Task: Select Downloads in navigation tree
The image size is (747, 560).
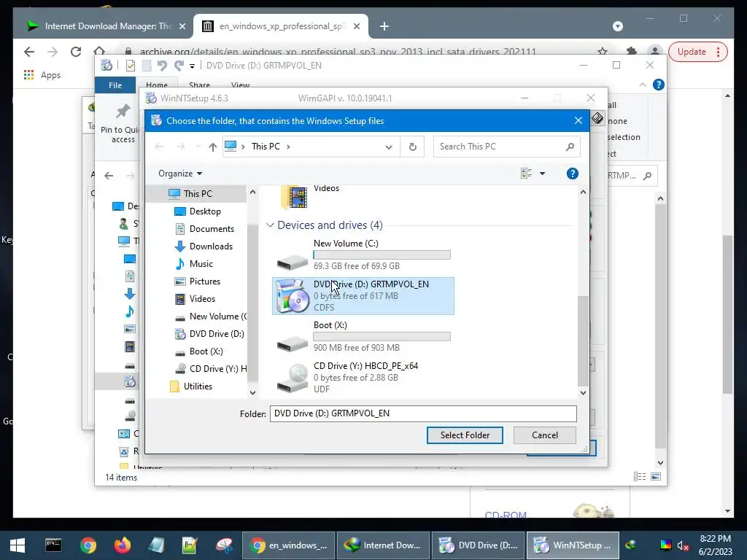Action: click(204, 246)
